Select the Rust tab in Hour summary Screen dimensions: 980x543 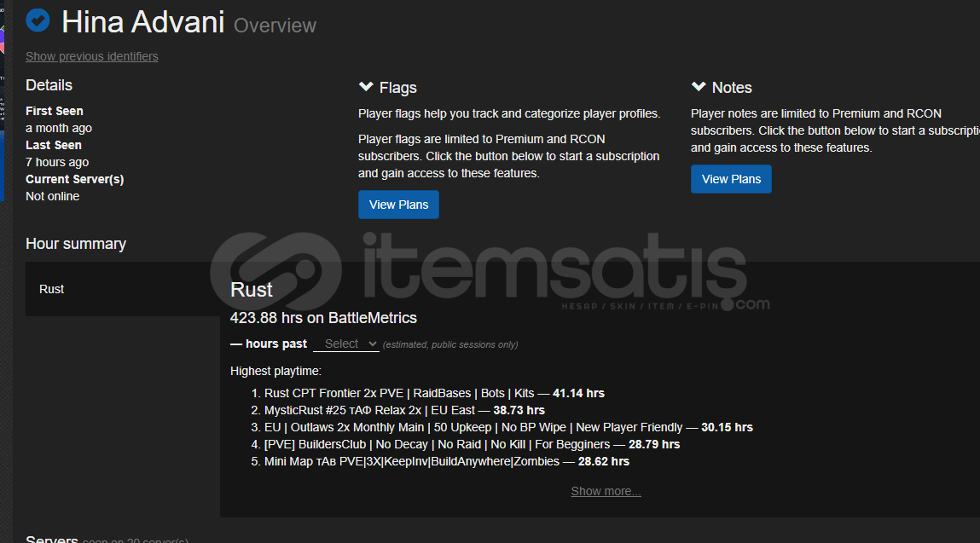[123, 289]
